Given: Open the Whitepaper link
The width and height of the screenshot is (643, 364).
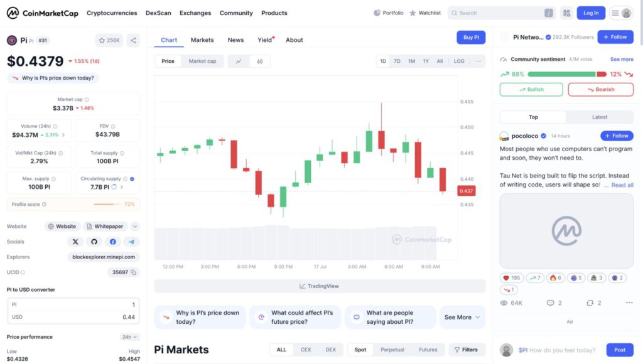Looking at the screenshot, I should tap(105, 227).
